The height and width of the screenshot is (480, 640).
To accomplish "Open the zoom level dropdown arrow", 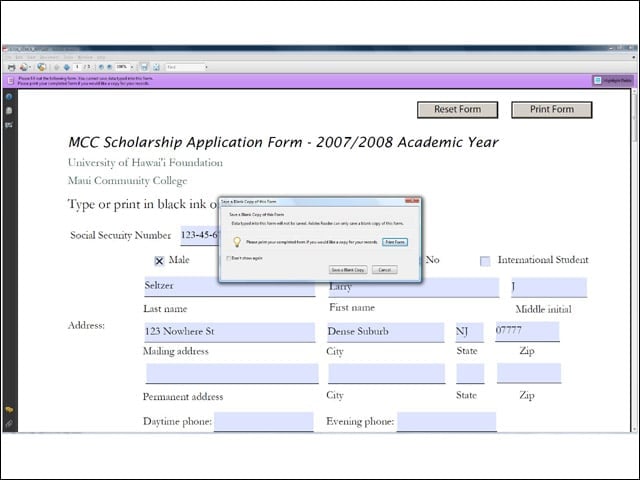I will (x=132, y=67).
